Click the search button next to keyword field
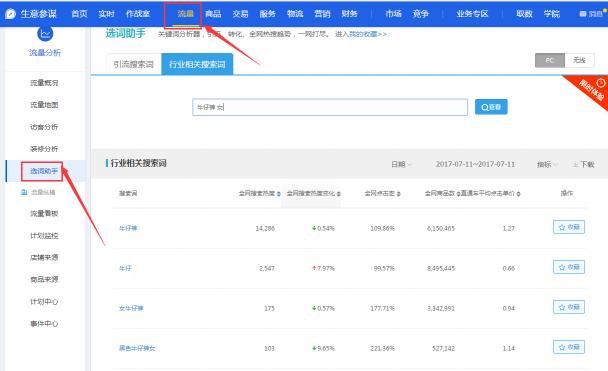 pos(491,107)
